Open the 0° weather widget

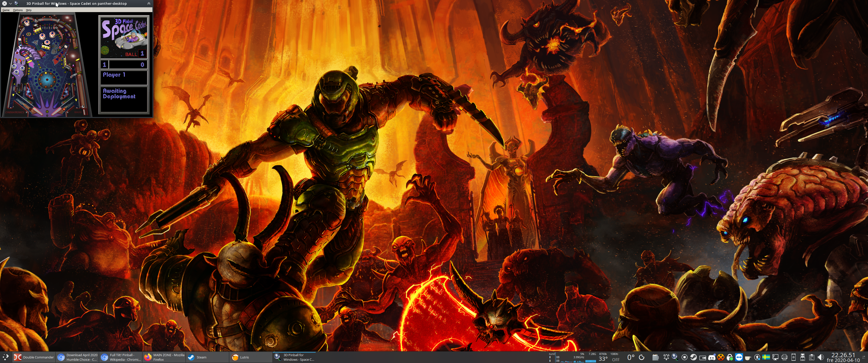coord(631,357)
